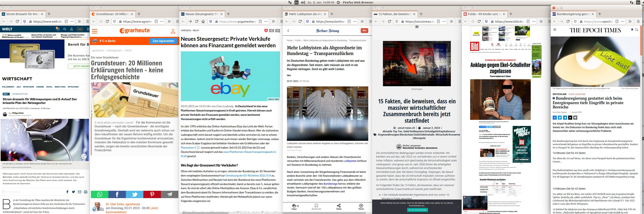Share WELT article on Twitter
Screen dimensions: 644x214
pos(73,192)
